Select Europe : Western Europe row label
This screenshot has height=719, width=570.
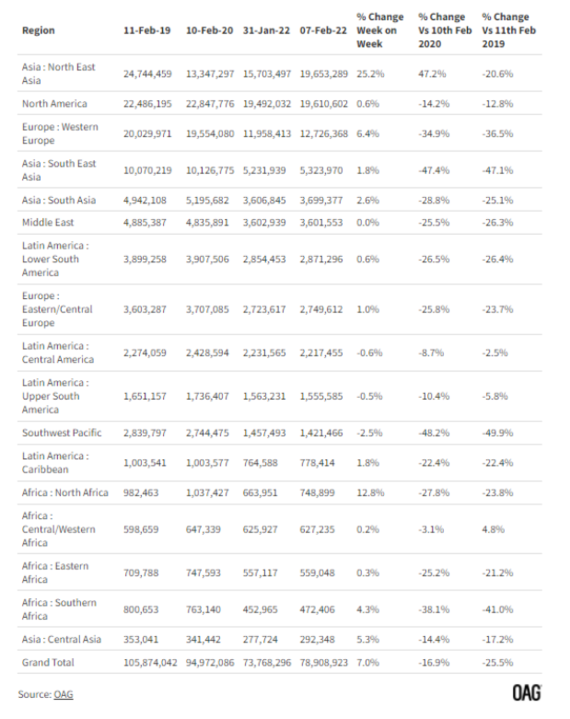60,133
